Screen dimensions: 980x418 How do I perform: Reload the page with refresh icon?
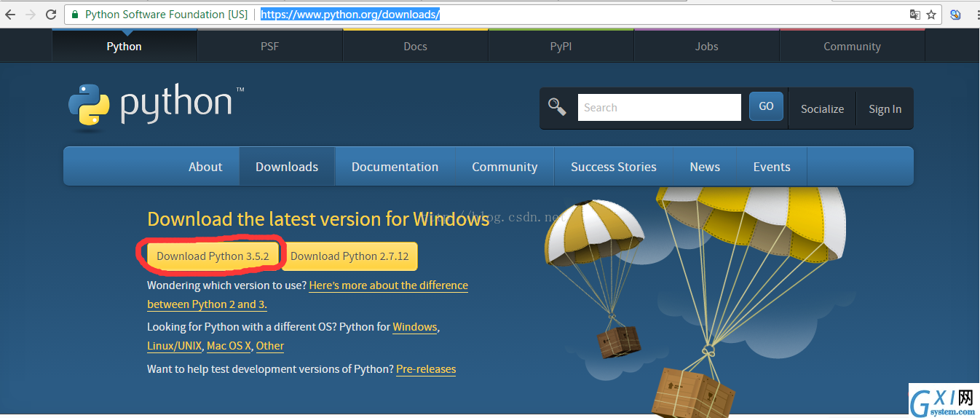tap(51, 15)
